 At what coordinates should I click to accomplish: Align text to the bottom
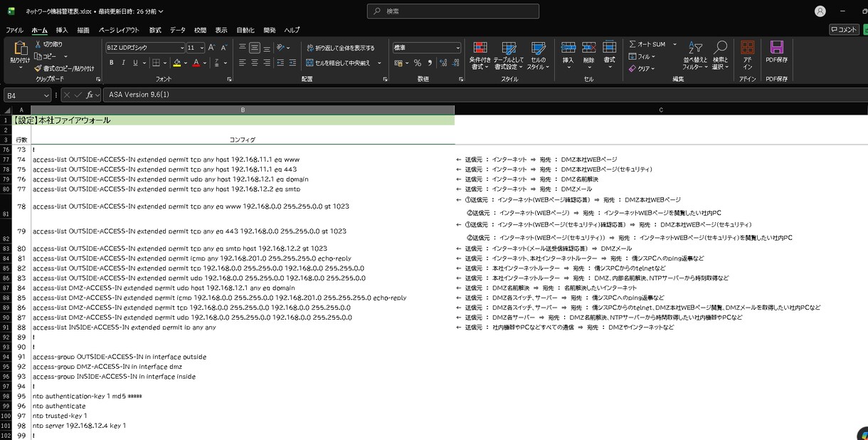tap(267, 48)
